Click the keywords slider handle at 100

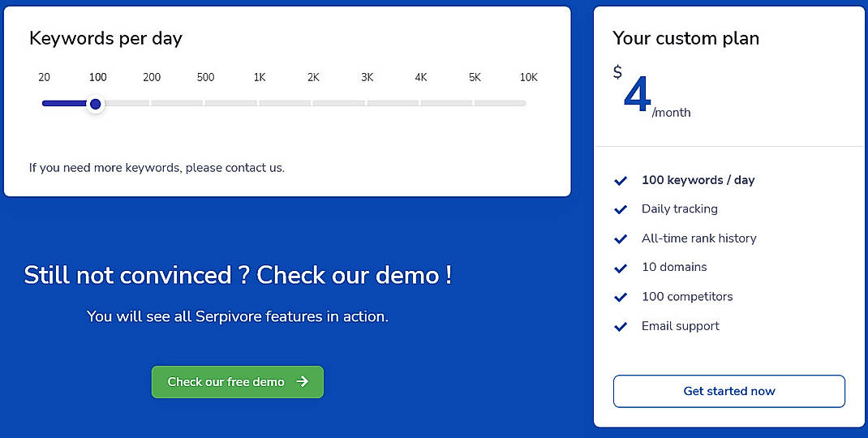95,104
